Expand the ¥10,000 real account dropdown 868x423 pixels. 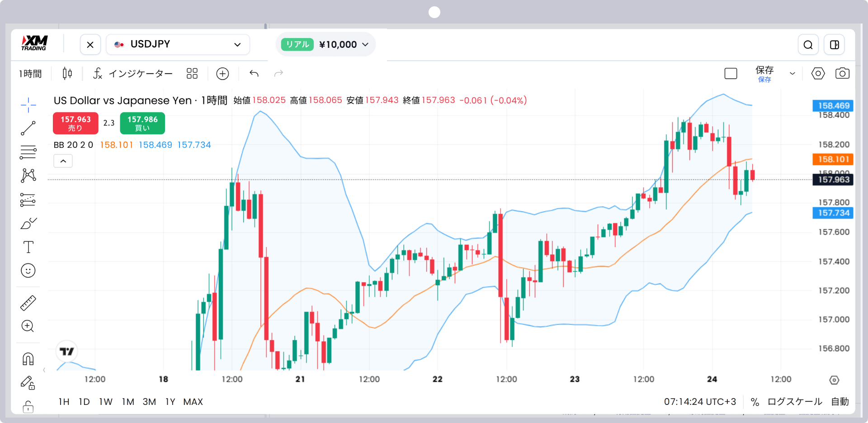(x=325, y=44)
